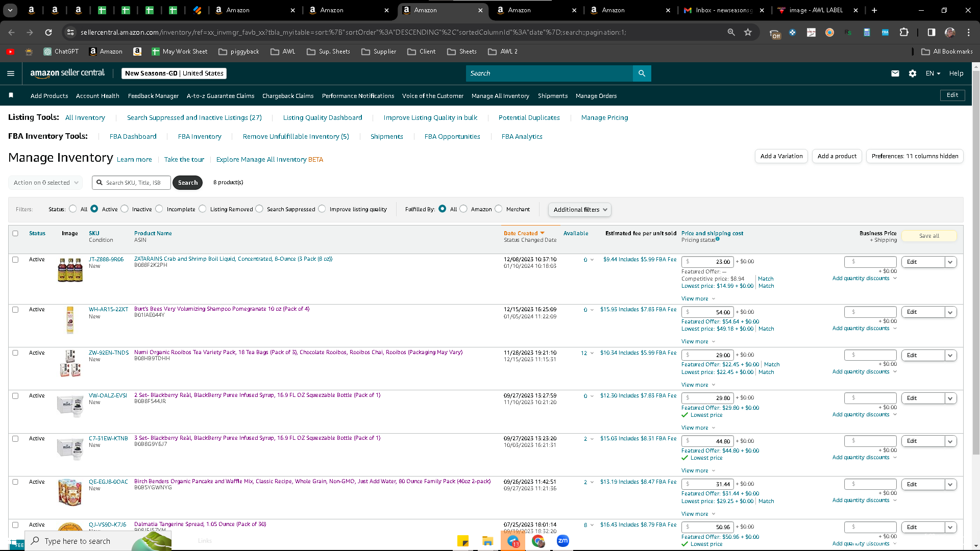This screenshot has height=551, width=980.
Task: Click the magnifier search button in header
Action: click(x=642, y=73)
